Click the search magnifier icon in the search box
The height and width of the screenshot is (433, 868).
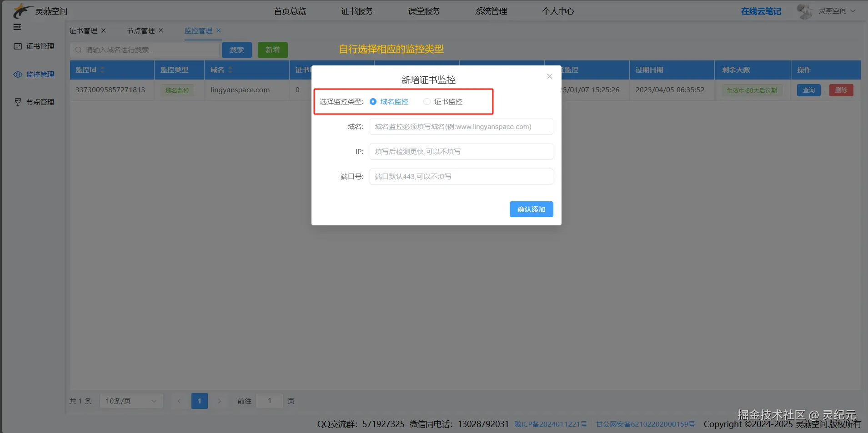pos(79,50)
